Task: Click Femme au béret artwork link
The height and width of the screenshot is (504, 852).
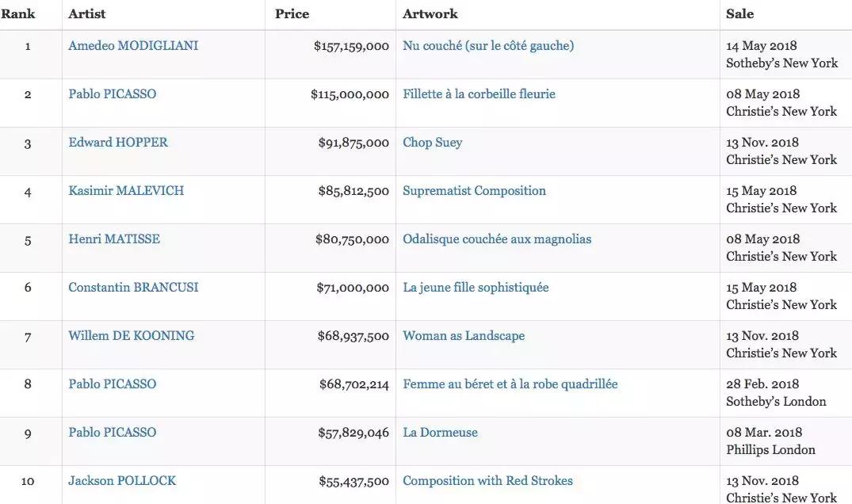Action: (x=510, y=384)
